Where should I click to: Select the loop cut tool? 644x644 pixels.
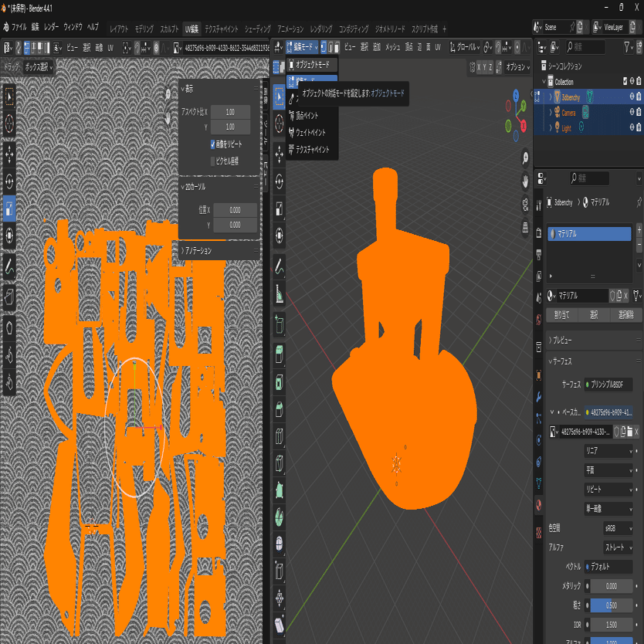(x=280, y=436)
